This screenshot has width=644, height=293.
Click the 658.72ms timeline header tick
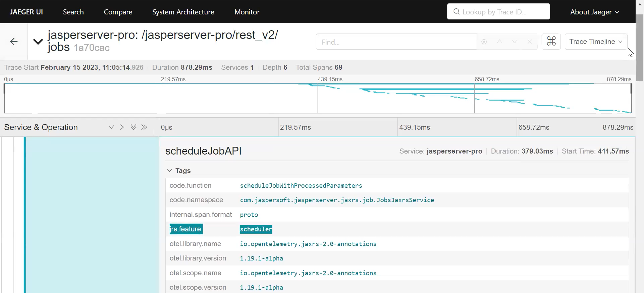pos(534,127)
